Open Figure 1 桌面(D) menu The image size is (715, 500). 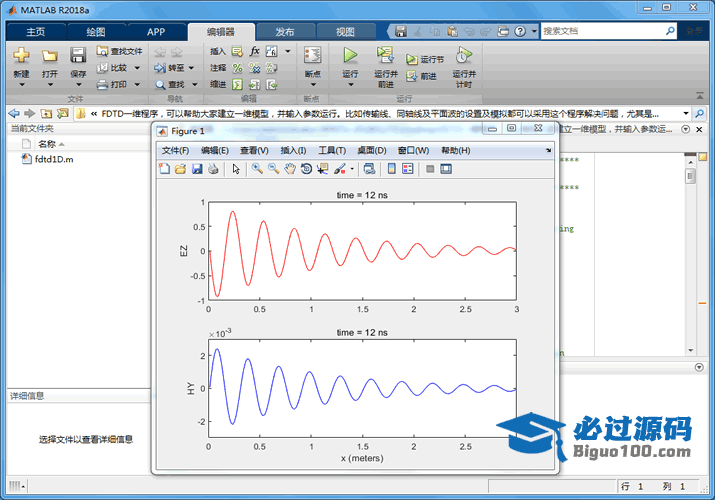[372, 150]
